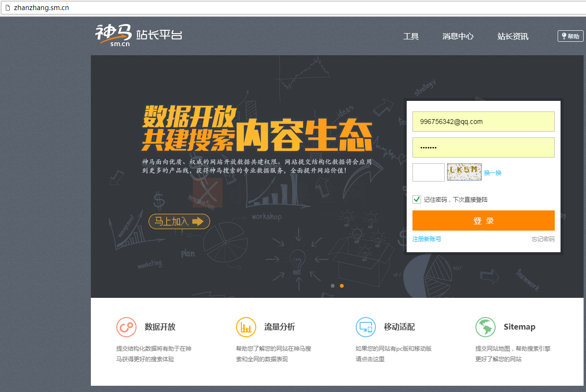Click the 数据开放 共建搜索内容生态 banner headline
The width and height of the screenshot is (586, 392).
pos(257,129)
